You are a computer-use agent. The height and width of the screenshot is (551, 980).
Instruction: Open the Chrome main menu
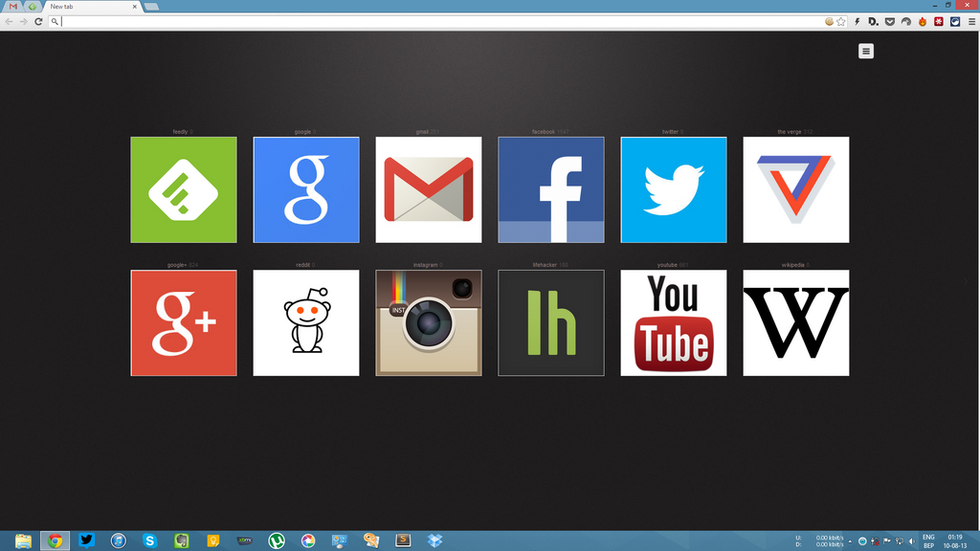[971, 22]
